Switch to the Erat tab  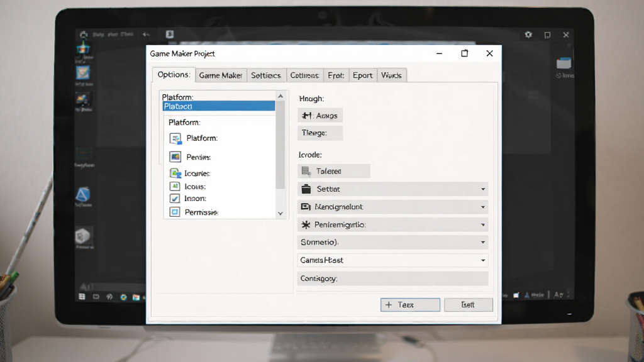click(x=336, y=75)
